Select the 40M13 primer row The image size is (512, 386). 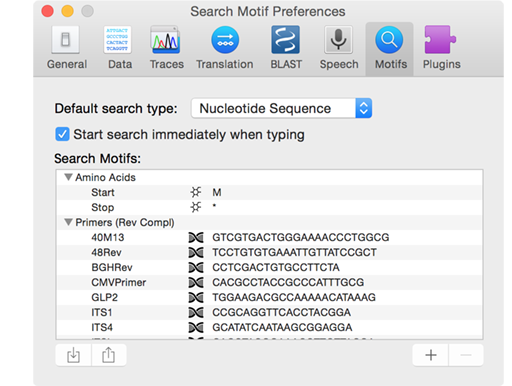pos(269,237)
